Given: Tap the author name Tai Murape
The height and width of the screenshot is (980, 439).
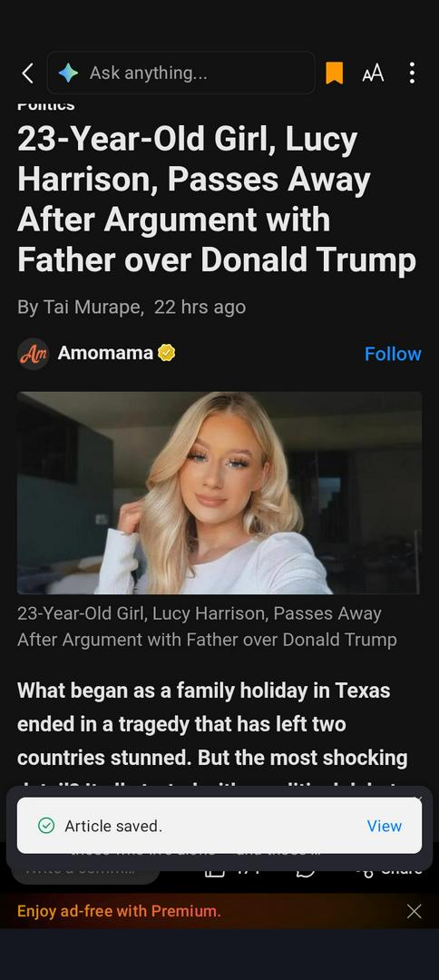Looking at the screenshot, I should pos(93,307).
